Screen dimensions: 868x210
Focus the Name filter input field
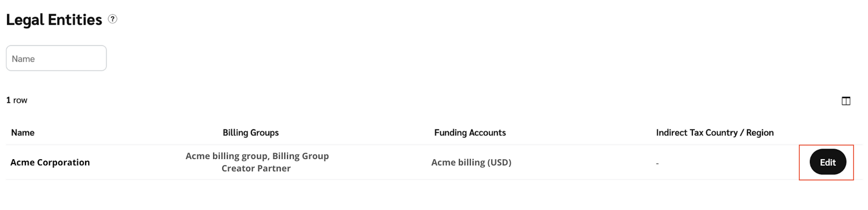point(56,58)
